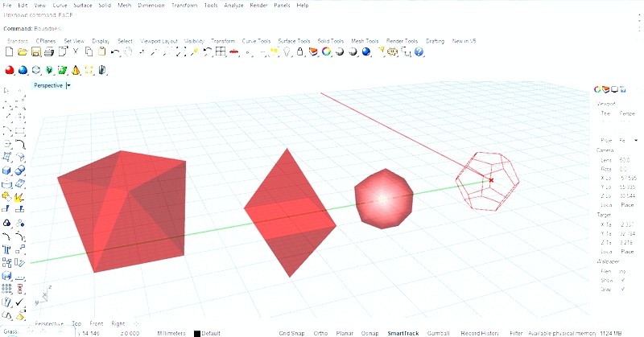This screenshot has height=337, width=644.
Task: Click the padlock Lock objects icon
Action: 300,51
